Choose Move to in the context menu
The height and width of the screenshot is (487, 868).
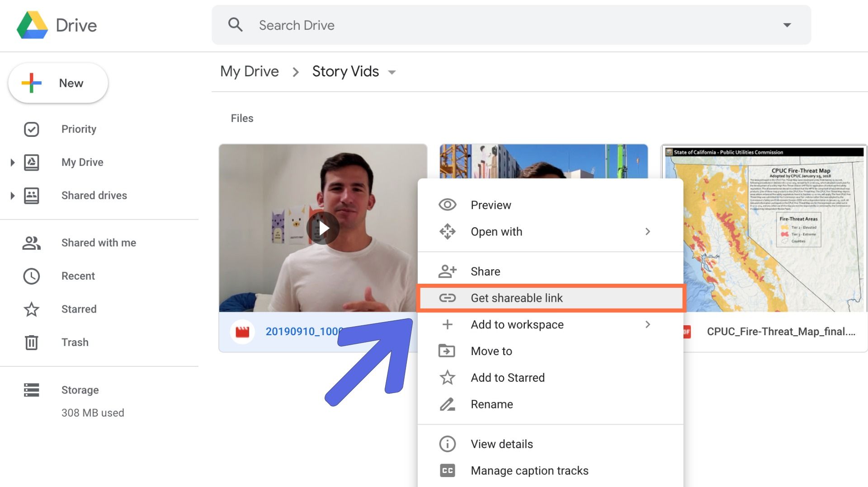[491, 351]
